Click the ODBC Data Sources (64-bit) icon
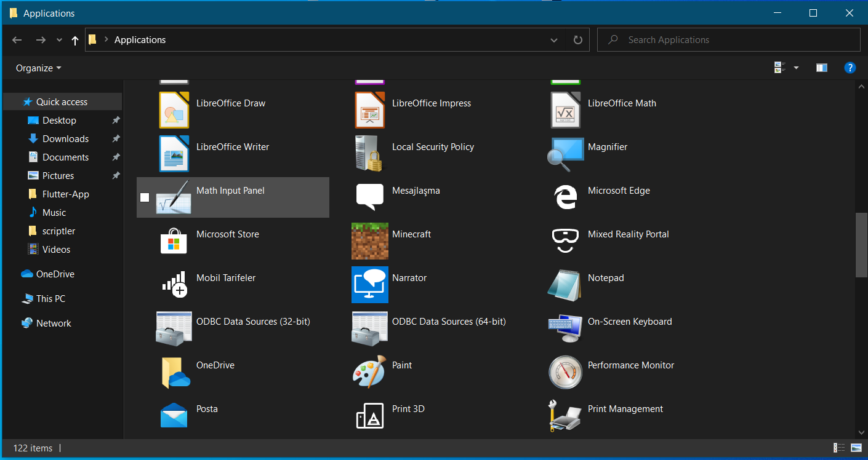The width and height of the screenshot is (868, 460). [369, 328]
